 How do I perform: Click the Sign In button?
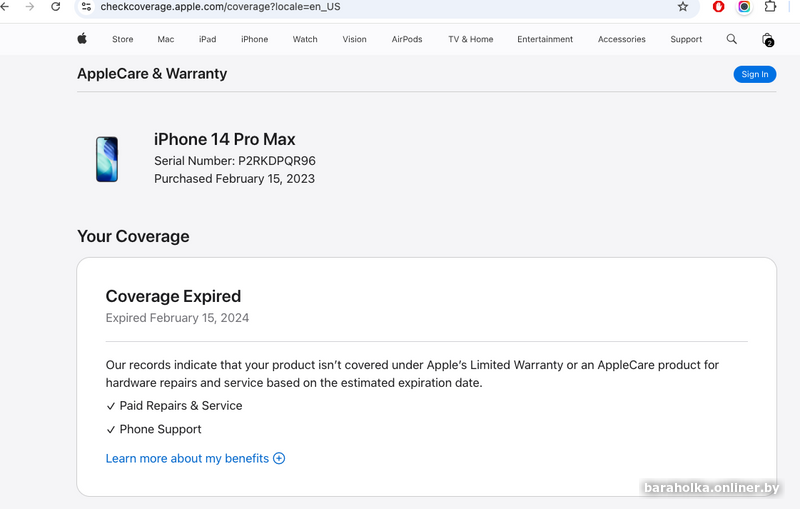pyautogui.click(x=755, y=74)
